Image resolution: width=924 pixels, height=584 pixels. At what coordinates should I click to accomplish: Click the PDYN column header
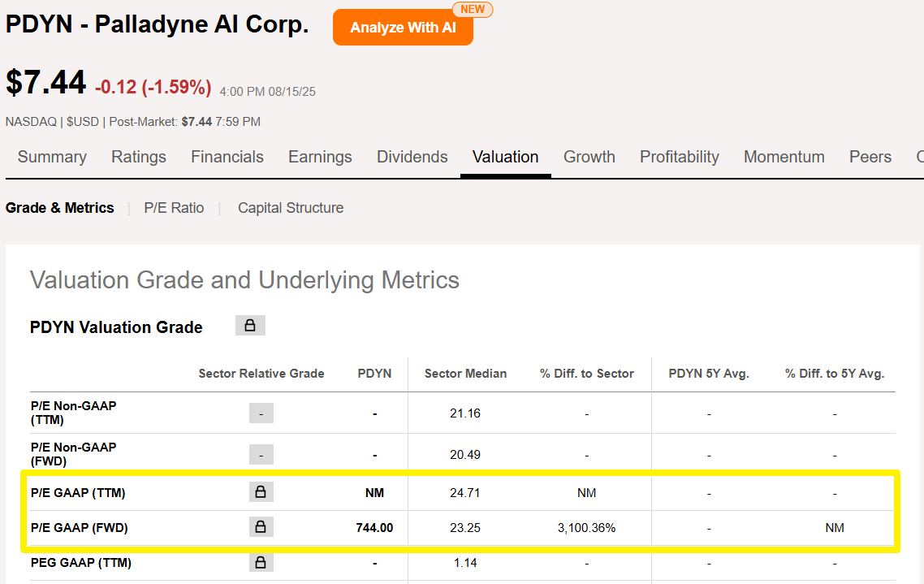tap(374, 374)
